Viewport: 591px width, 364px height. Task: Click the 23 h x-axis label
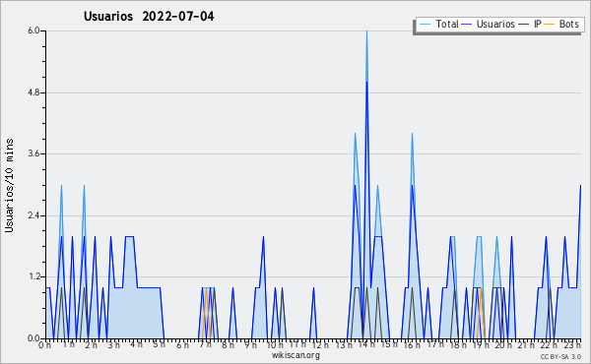pyautogui.click(x=572, y=344)
